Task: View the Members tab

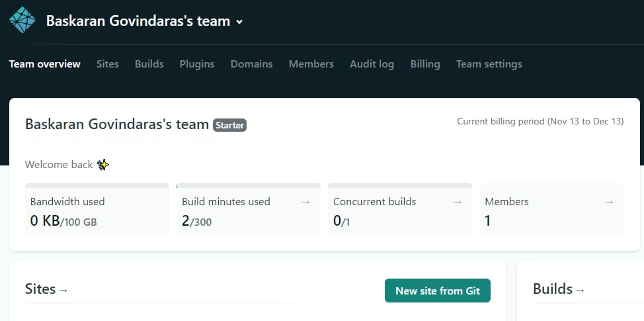Action: pos(311,64)
